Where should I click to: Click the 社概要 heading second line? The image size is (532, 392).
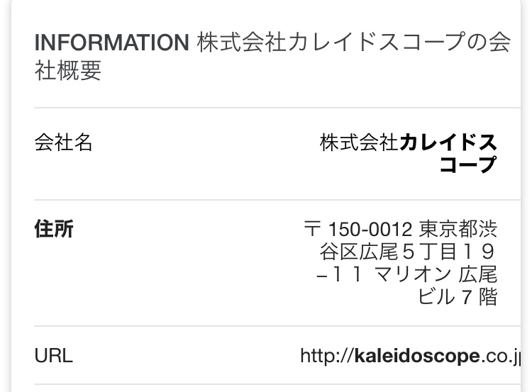[68, 71]
